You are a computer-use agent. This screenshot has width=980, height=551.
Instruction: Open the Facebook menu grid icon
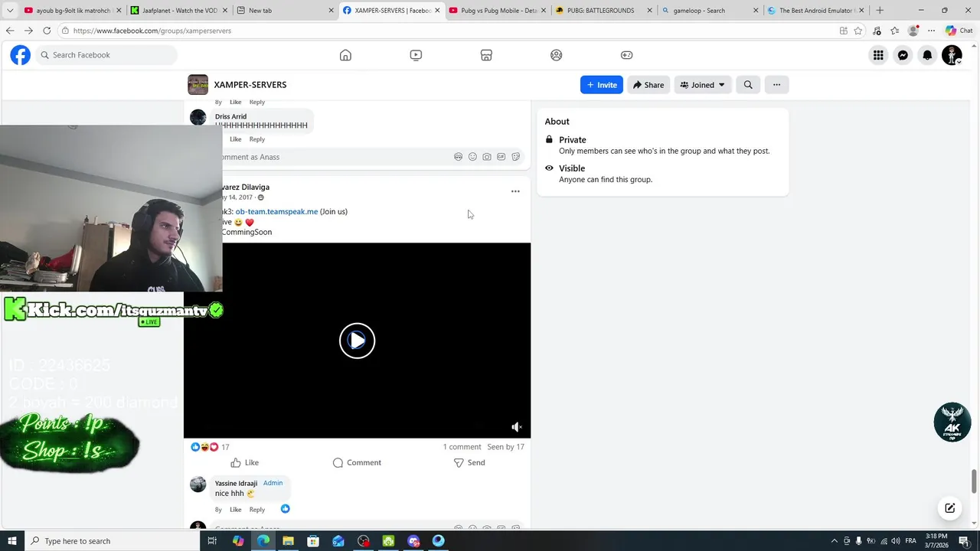(x=878, y=55)
